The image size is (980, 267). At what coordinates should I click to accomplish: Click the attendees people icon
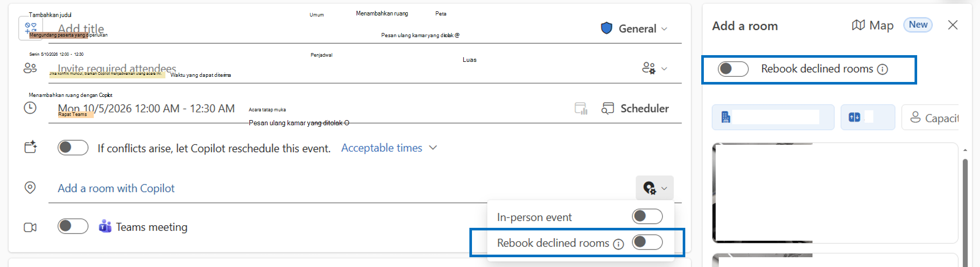point(30,68)
